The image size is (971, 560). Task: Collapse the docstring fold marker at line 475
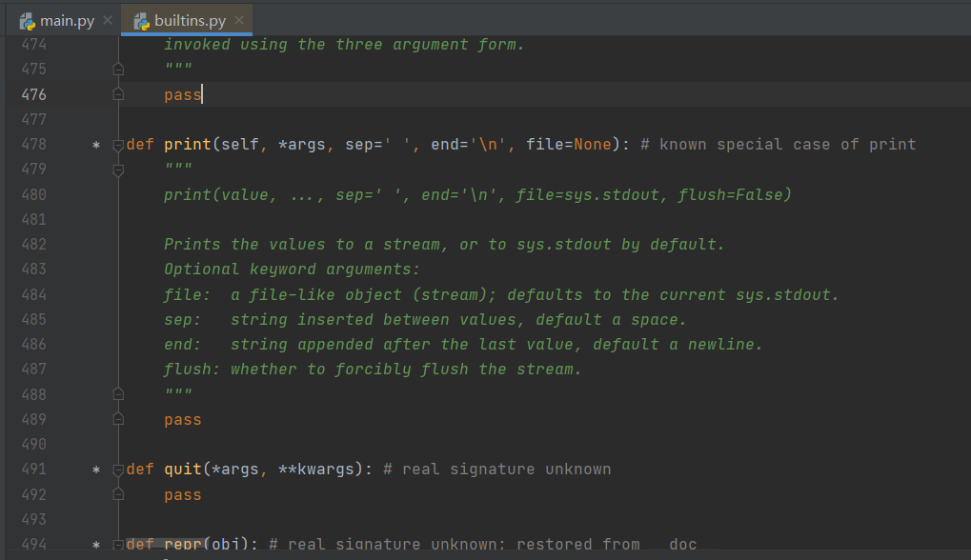(117, 69)
